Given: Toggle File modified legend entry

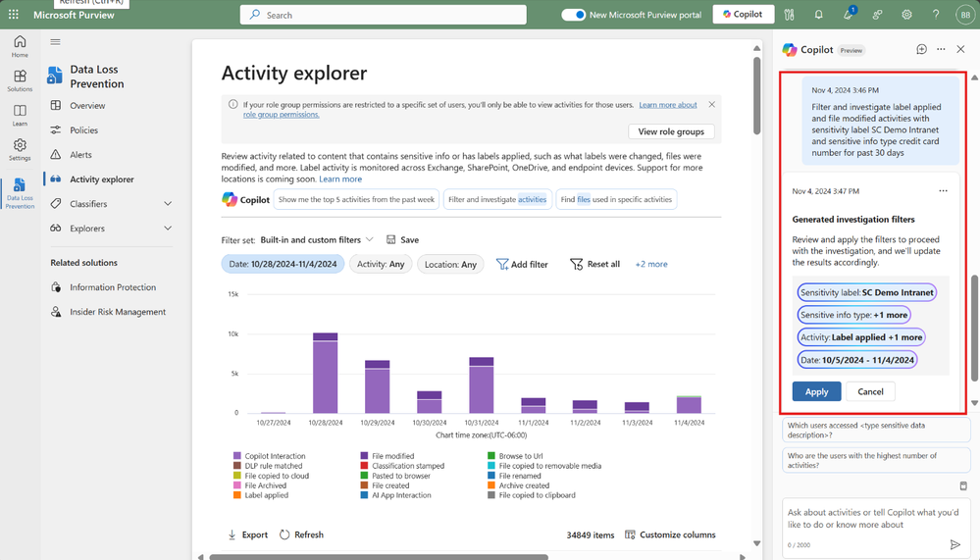Looking at the screenshot, I should (x=387, y=456).
